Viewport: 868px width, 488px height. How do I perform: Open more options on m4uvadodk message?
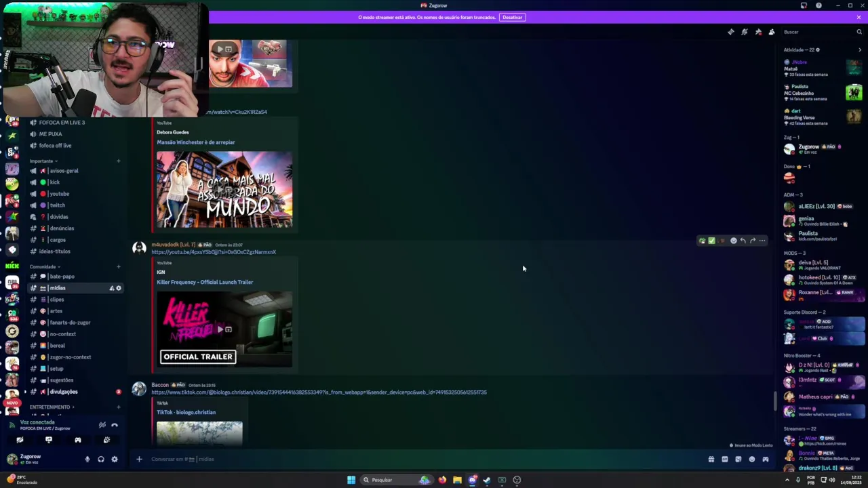point(762,241)
